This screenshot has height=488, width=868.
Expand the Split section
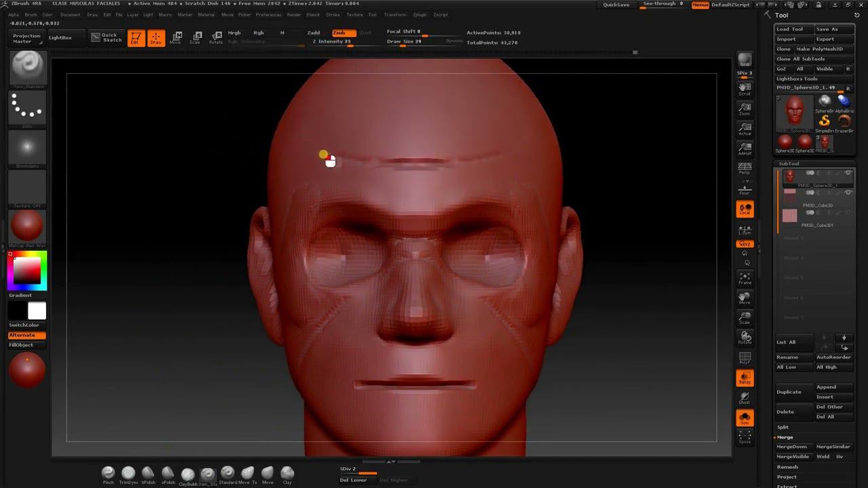(x=783, y=427)
